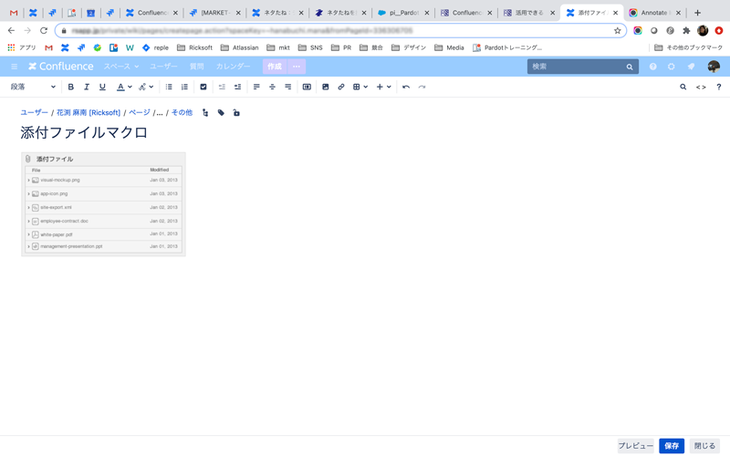
Task: Open the スペース spaces dropdown
Action: (121, 67)
